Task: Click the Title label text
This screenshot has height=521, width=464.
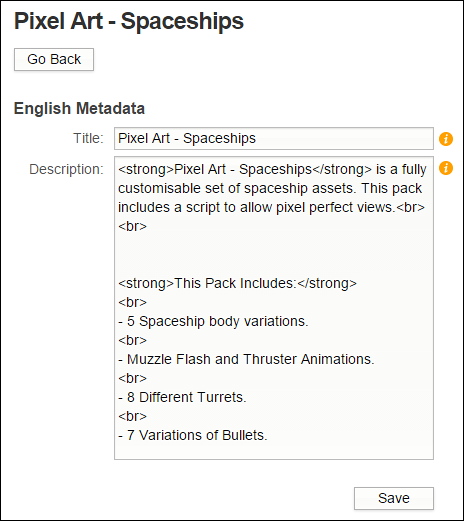Action: tap(88, 138)
